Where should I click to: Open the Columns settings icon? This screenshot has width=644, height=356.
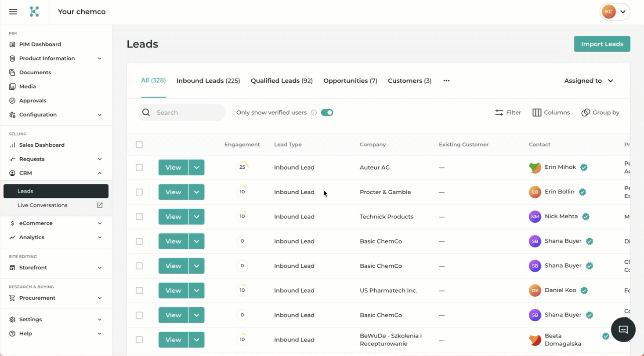pos(537,113)
